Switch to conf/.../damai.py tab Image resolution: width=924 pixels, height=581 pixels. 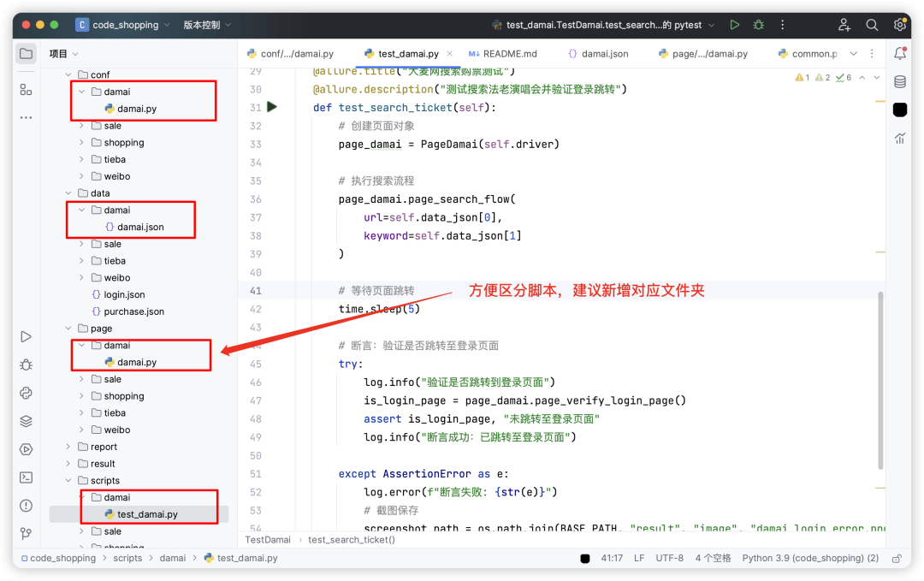coord(291,54)
